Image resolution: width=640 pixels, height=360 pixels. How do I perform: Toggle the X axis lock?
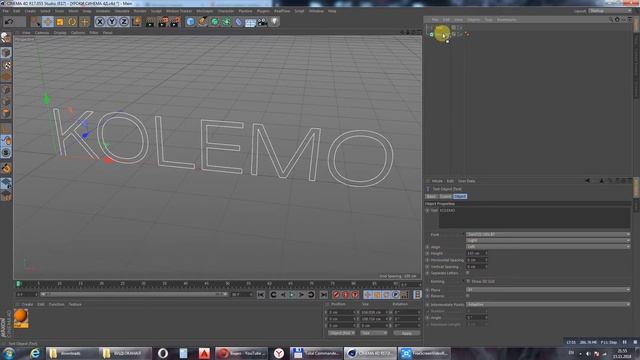point(100,21)
